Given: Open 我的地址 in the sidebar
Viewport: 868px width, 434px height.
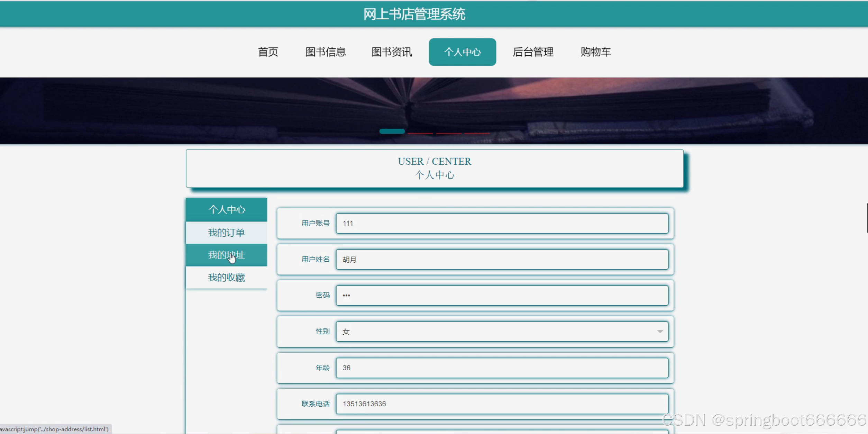Looking at the screenshot, I should [x=227, y=255].
